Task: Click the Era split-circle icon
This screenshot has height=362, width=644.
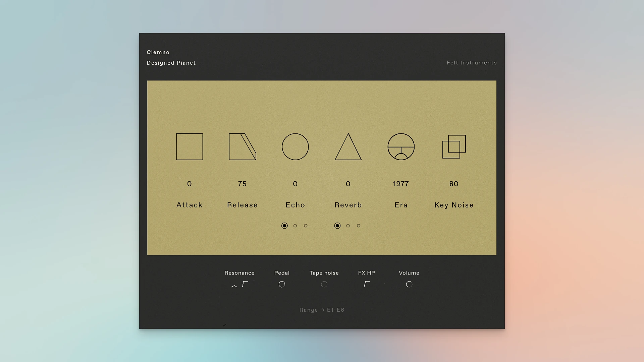Action: (401, 147)
